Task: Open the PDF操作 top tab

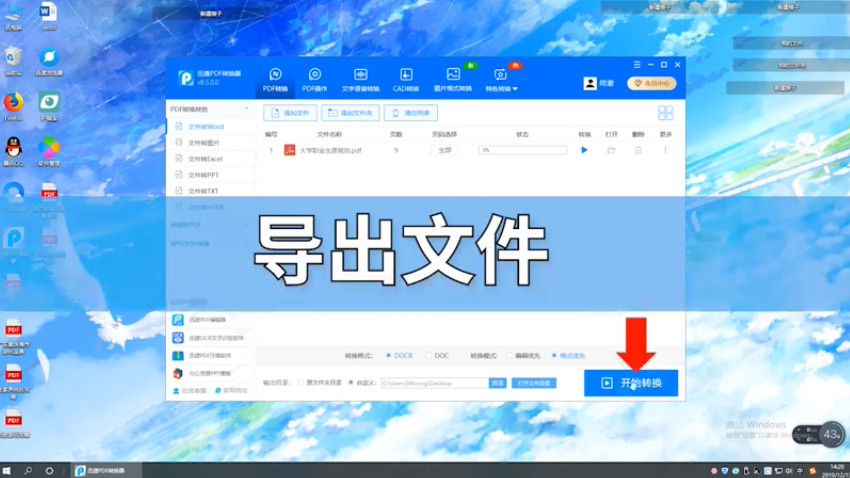Action: [314, 80]
